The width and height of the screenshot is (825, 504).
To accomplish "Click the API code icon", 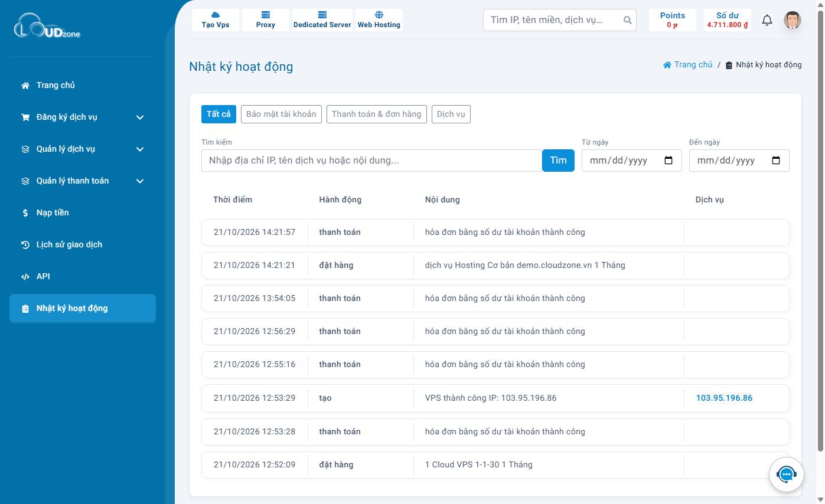I will (x=25, y=277).
